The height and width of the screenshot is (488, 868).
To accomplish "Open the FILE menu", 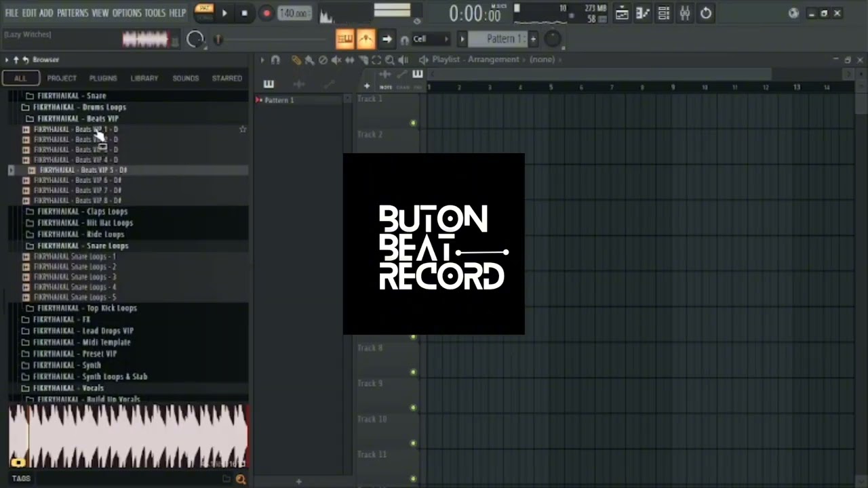I will (x=12, y=13).
